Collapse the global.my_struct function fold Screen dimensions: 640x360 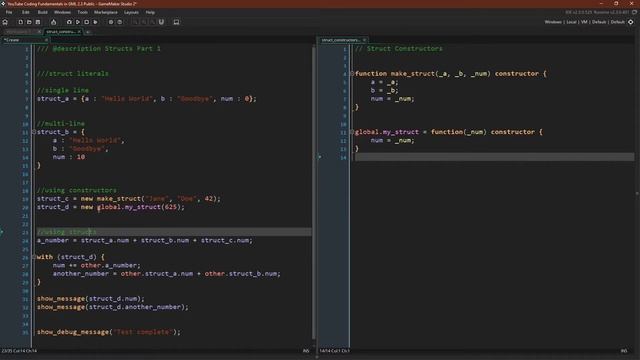[x=352, y=132]
